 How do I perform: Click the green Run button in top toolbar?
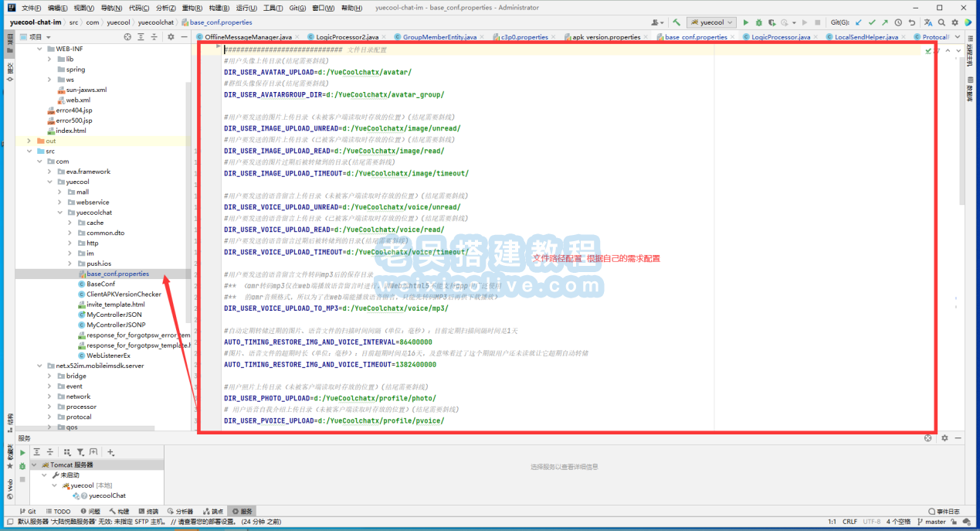pos(746,23)
